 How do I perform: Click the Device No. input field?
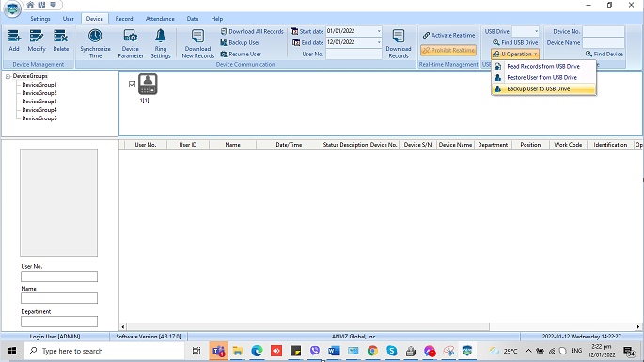point(604,31)
